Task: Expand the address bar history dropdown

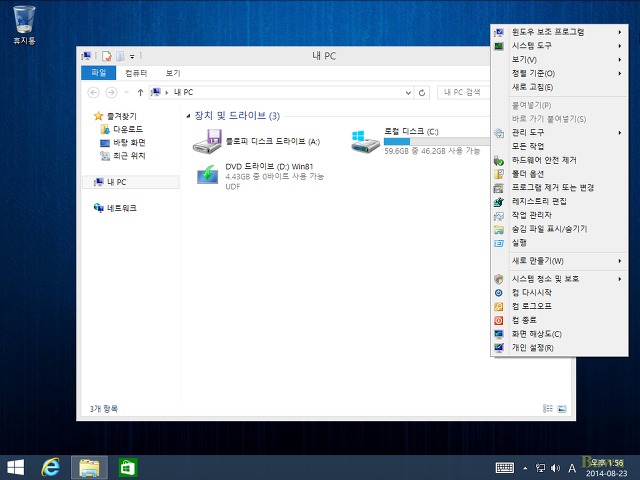Action: pyautogui.click(x=408, y=93)
